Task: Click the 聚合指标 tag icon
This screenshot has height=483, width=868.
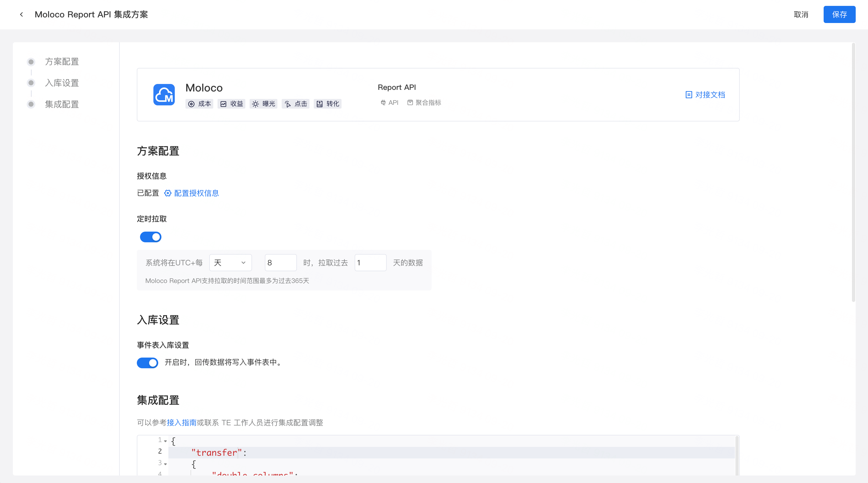Action: point(410,102)
